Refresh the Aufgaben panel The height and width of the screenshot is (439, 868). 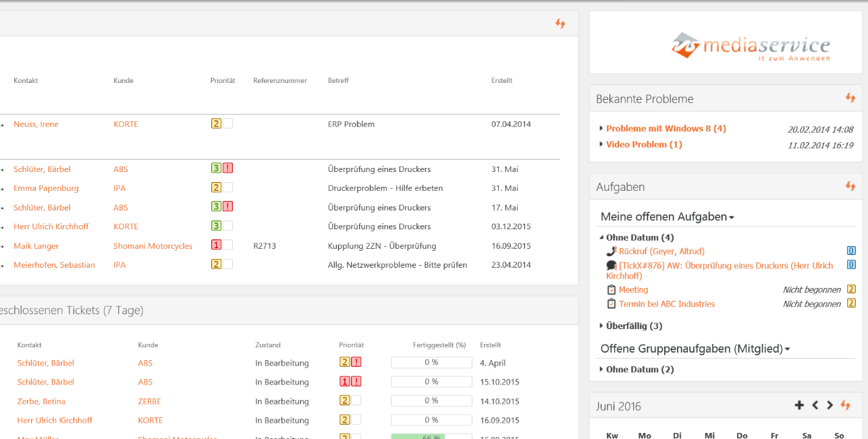point(850,186)
